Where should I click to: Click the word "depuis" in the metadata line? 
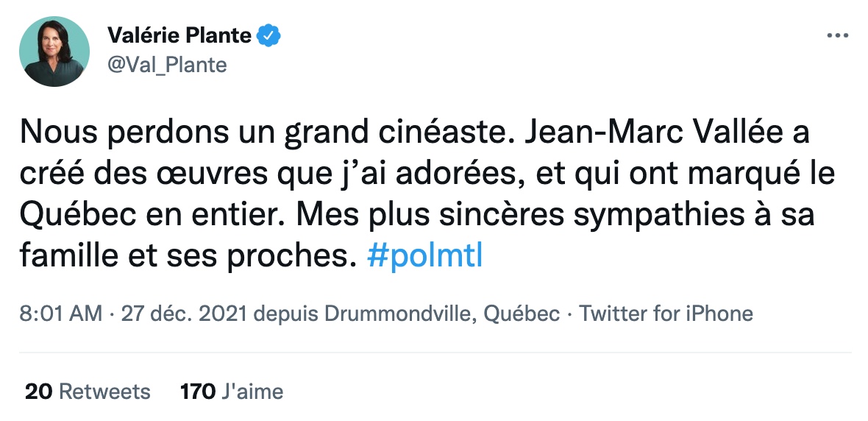pyautogui.click(x=288, y=314)
